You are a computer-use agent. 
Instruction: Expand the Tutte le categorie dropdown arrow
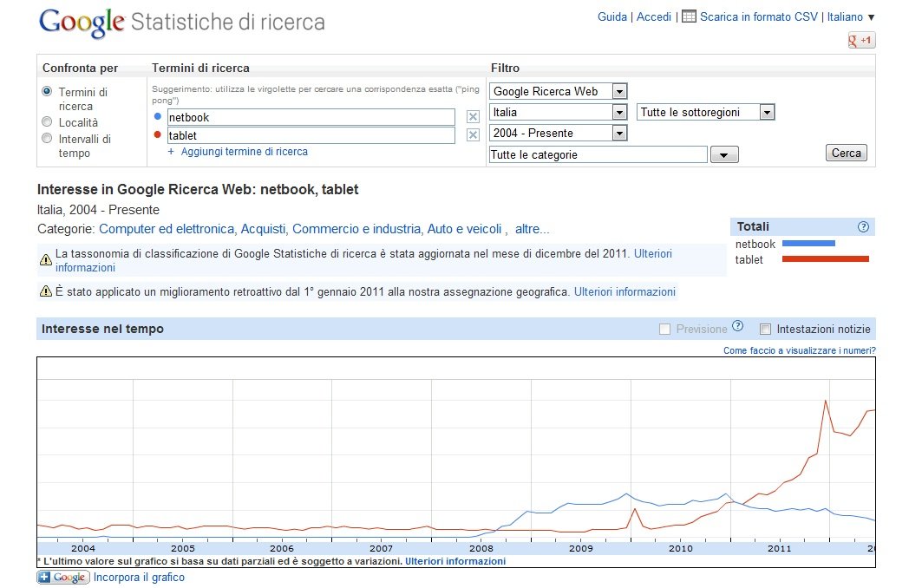[x=724, y=154]
